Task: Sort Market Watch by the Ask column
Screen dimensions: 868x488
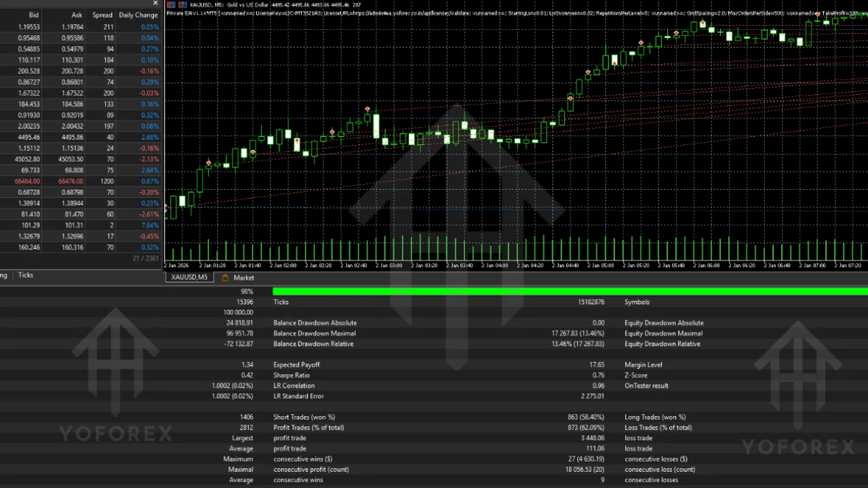Action: point(76,15)
